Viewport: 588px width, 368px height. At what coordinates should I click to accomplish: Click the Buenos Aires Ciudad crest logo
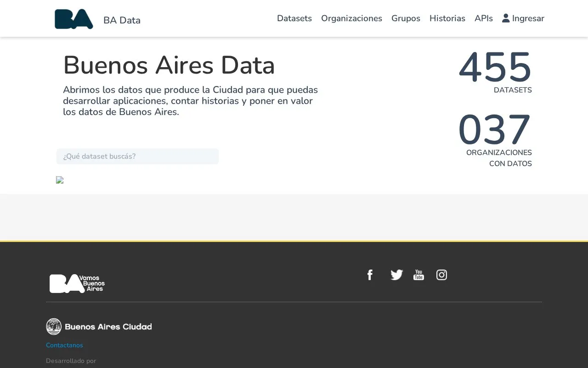(x=99, y=327)
